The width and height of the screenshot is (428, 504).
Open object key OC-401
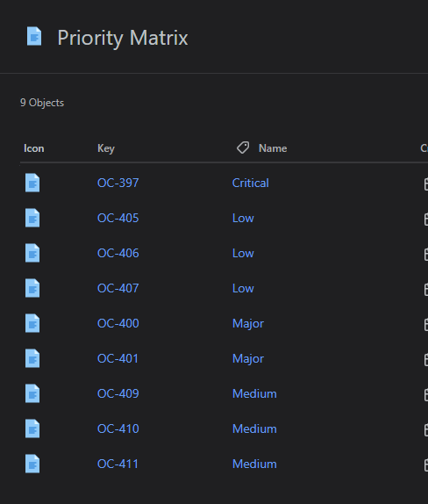[x=118, y=358]
